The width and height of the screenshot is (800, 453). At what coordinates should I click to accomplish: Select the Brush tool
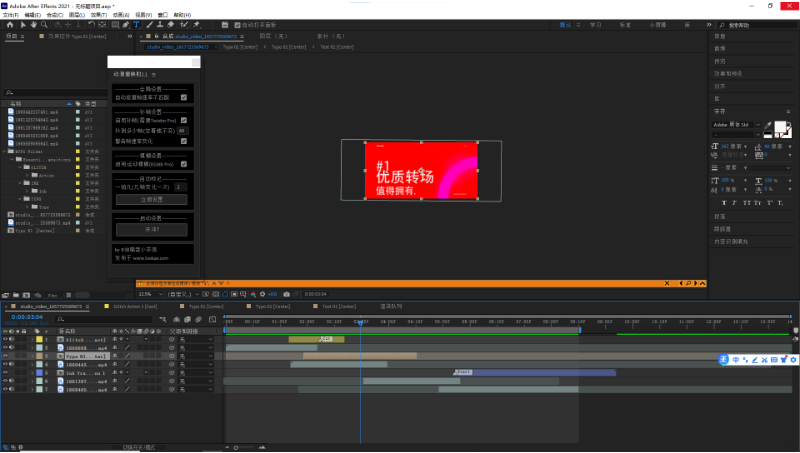[149, 24]
